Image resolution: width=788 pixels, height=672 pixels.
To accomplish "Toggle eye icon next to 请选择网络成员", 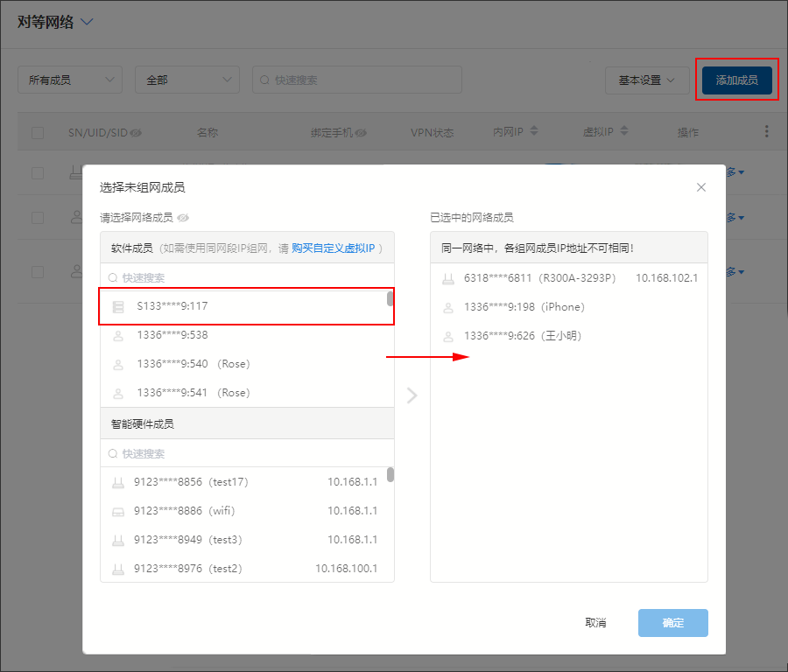I will tap(183, 218).
